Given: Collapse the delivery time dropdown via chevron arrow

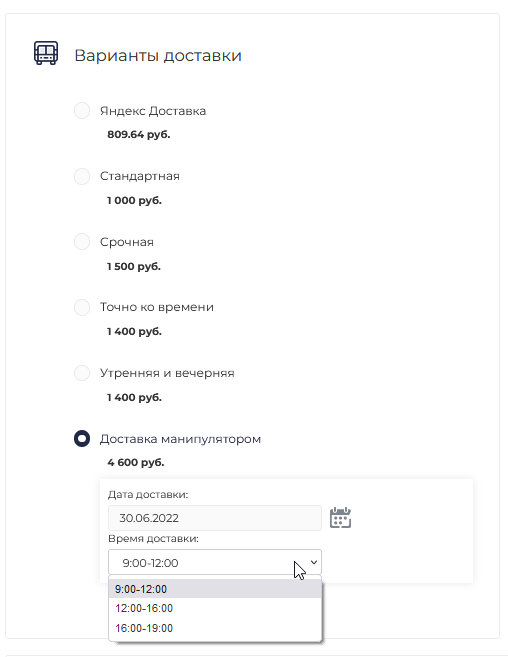Looking at the screenshot, I should click(x=314, y=562).
